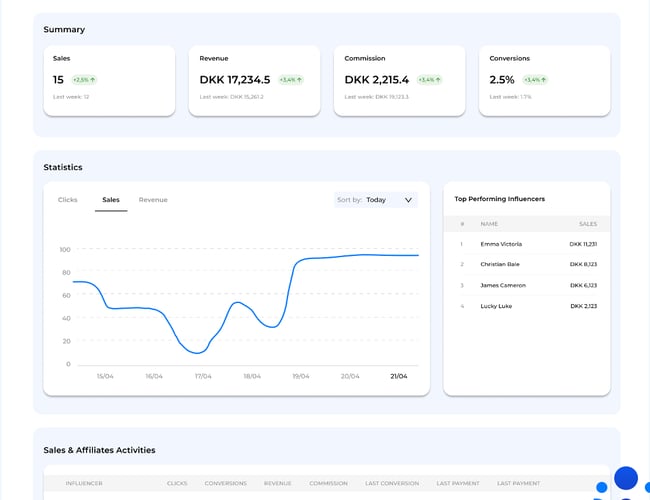Click the James Cameron influencer entry
The image size is (650, 500).
tap(503, 285)
